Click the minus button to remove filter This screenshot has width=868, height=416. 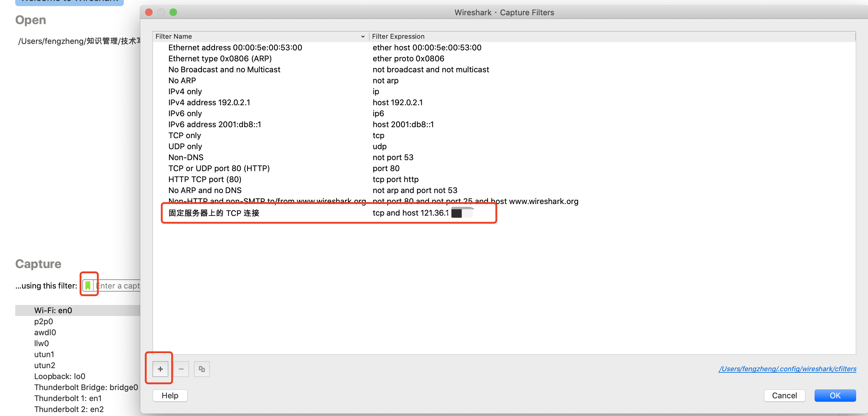pyautogui.click(x=181, y=369)
